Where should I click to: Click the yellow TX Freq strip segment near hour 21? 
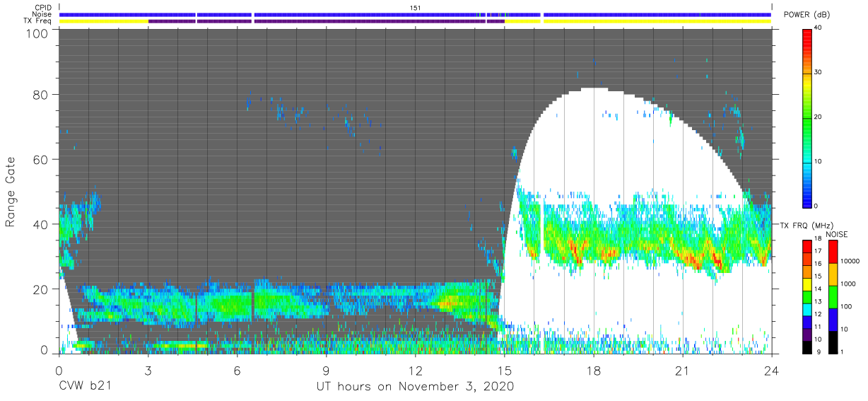tap(657, 21)
